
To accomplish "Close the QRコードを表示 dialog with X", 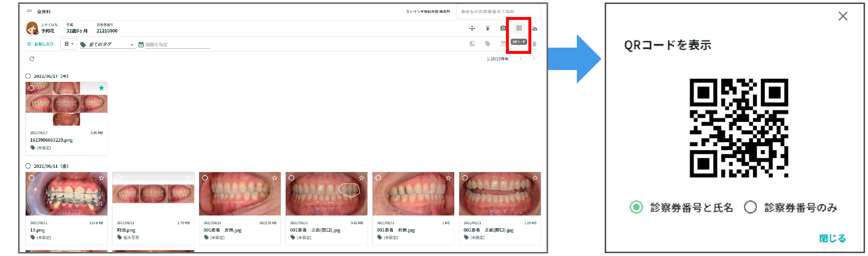I will coord(843,16).
